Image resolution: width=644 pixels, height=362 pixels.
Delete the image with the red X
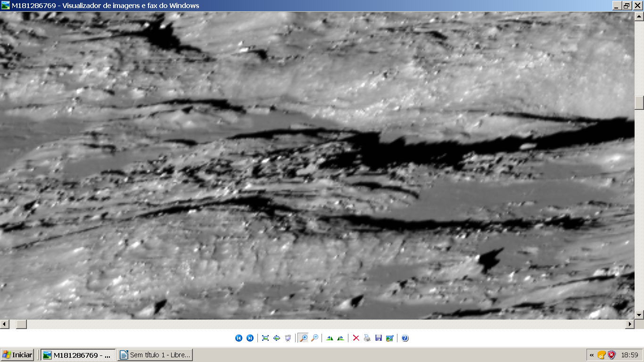pos(356,338)
